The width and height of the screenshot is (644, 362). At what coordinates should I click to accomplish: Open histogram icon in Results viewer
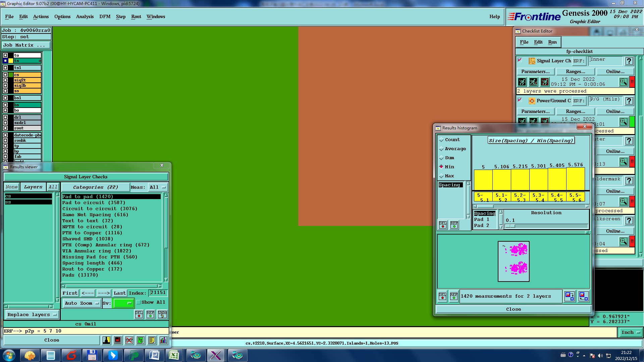(x=163, y=340)
